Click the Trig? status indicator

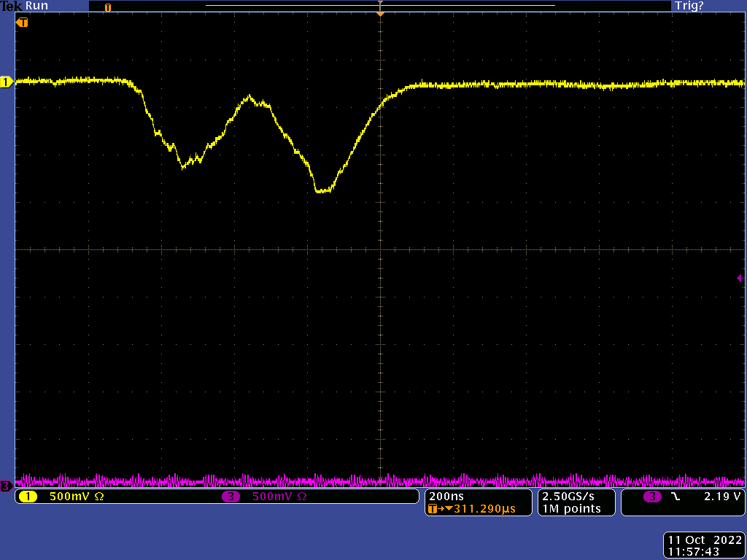(x=689, y=6)
